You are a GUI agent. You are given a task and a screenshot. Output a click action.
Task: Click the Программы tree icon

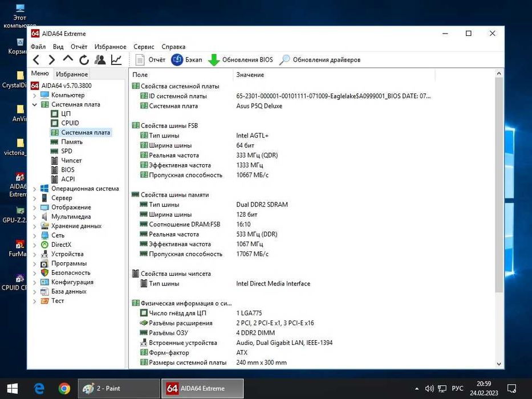pyautogui.click(x=44, y=263)
